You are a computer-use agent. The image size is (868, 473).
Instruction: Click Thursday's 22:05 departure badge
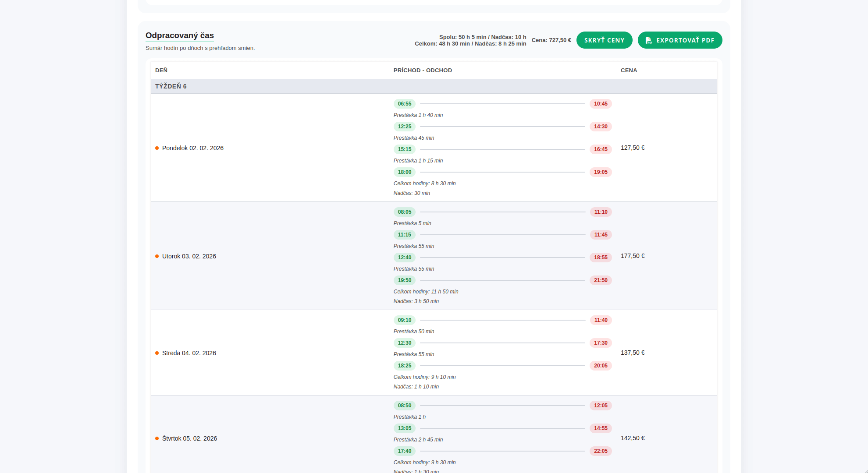point(601,451)
